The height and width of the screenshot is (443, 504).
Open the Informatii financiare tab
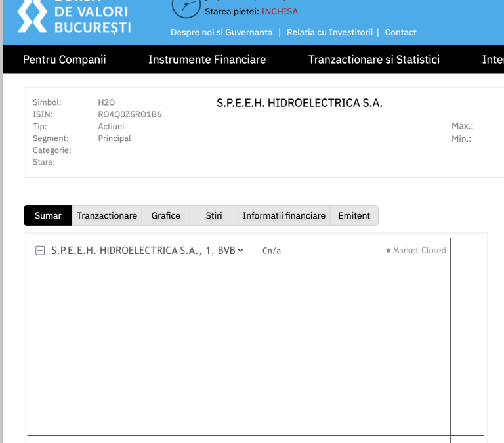[x=284, y=216]
